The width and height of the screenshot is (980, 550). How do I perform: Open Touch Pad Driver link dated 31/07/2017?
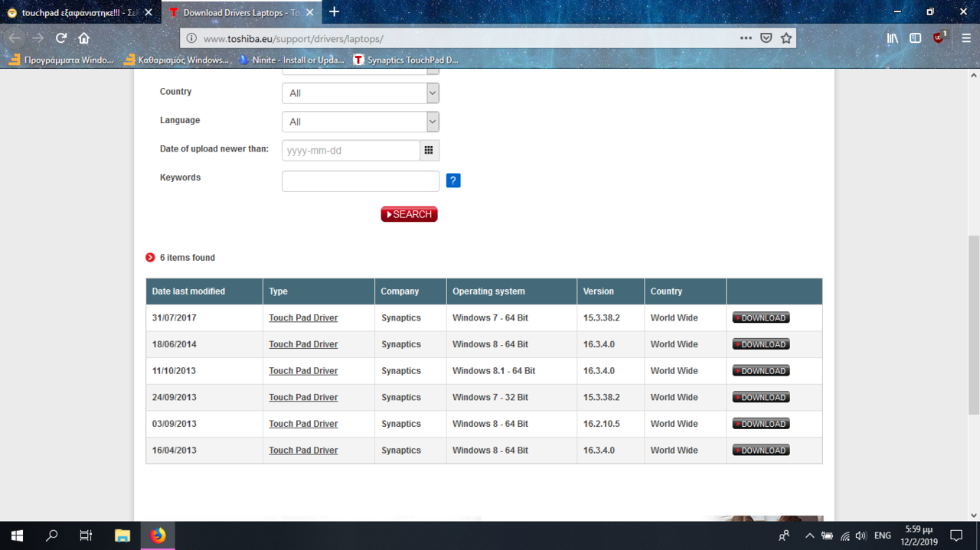pyautogui.click(x=303, y=317)
